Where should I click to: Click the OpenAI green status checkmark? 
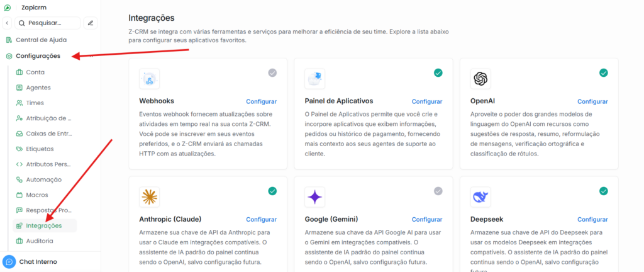pyautogui.click(x=604, y=73)
